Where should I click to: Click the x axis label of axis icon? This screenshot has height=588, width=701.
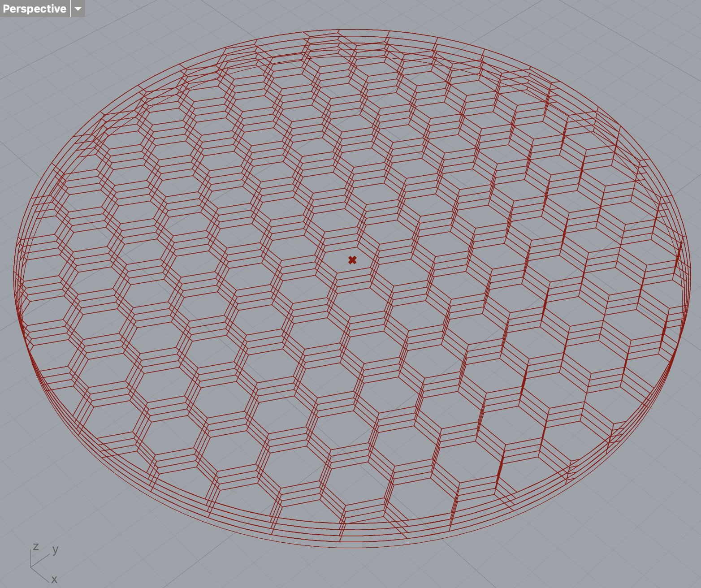[x=54, y=579]
